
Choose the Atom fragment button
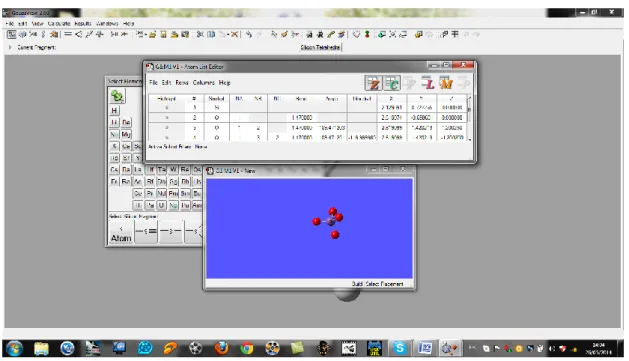[x=121, y=233]
